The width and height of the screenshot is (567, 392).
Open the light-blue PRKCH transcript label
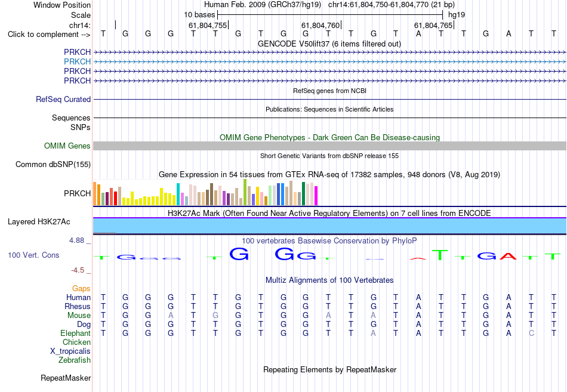pos(78,61)
